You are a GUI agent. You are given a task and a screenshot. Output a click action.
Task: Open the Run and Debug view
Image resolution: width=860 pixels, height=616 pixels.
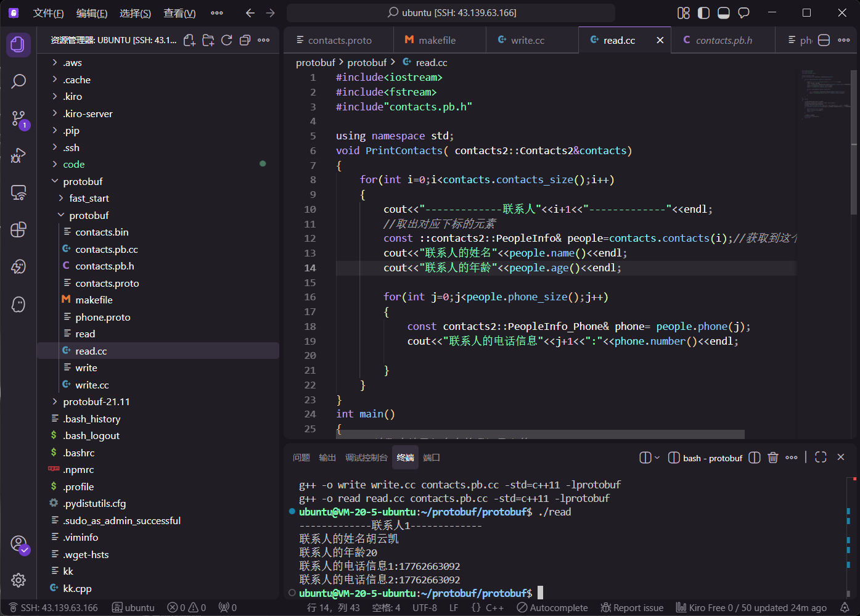[18, 155]
